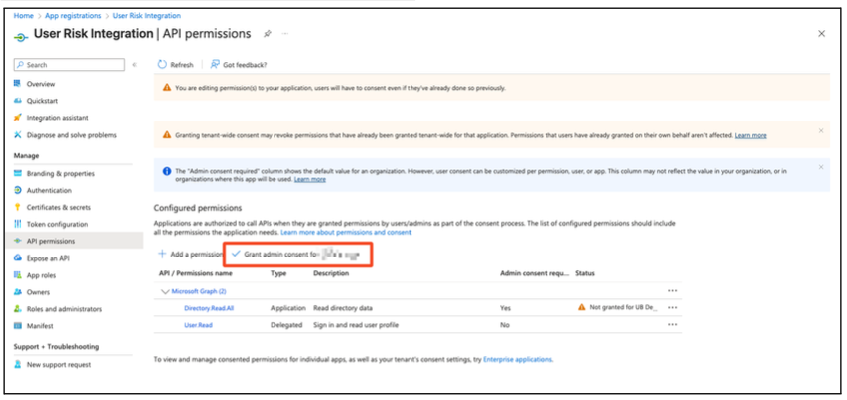Screen dimensions: 847x400
Task: Click the Overview grid icon
Action: 17,84
